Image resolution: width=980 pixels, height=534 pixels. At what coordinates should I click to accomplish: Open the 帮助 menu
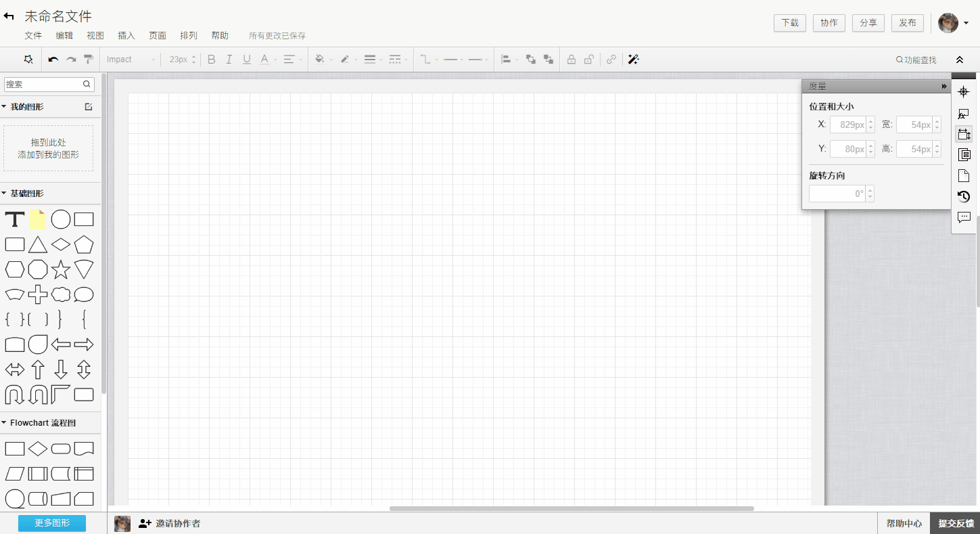[220, 36]
